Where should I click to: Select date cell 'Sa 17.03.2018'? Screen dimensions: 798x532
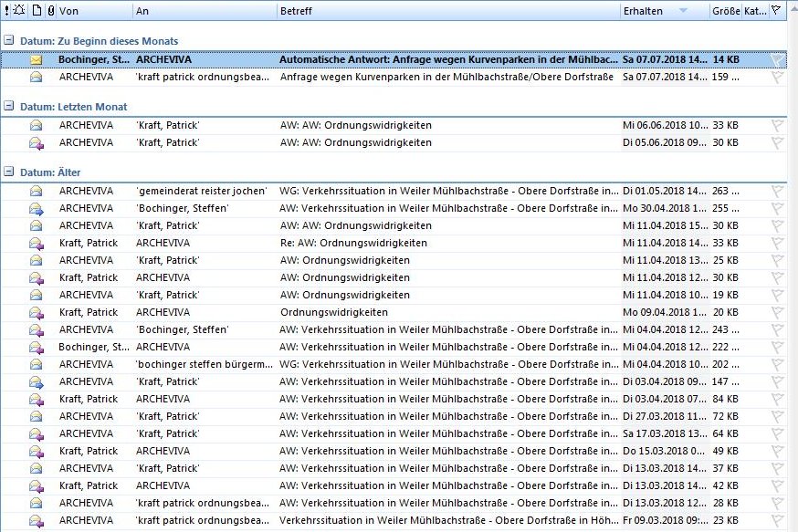(x=665, y=433)
